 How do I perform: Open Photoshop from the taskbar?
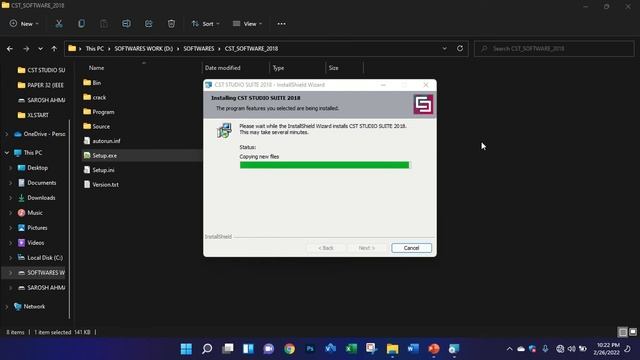pyautogui.click(x=310, y=349)
